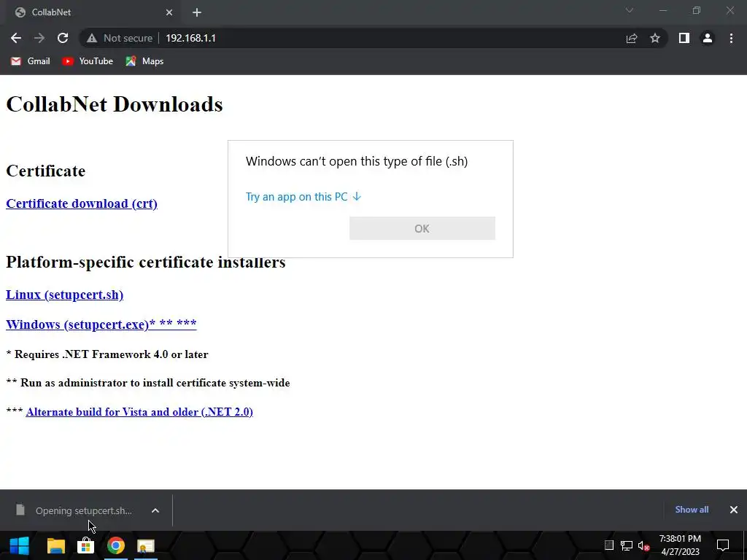Click Linux (setupcert.sh) link
This screenshot has width=747, height=560.
[x=64, y=295]
